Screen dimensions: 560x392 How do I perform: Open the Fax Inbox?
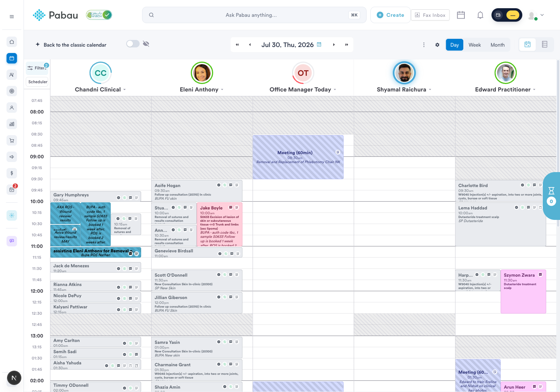coord(430,15)
